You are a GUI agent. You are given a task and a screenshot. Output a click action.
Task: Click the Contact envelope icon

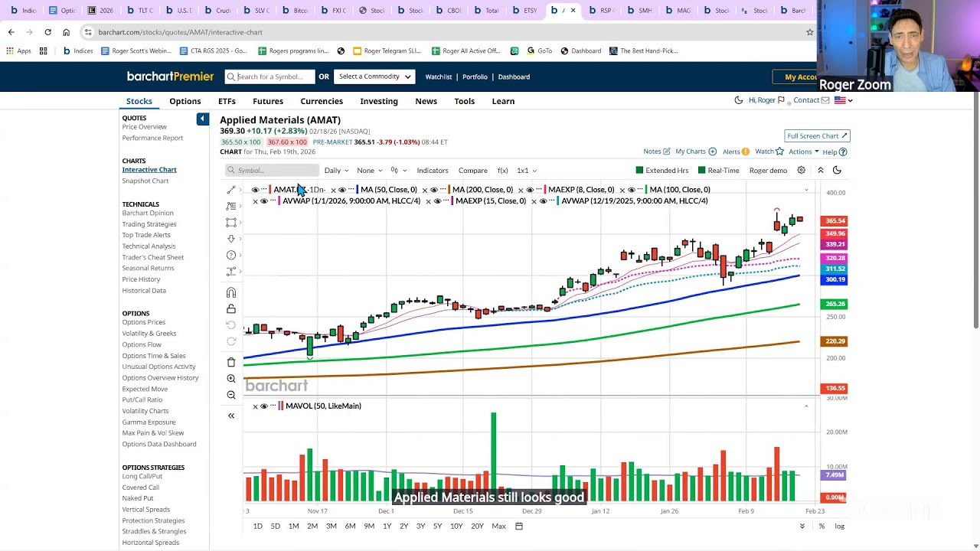(825, 100)
